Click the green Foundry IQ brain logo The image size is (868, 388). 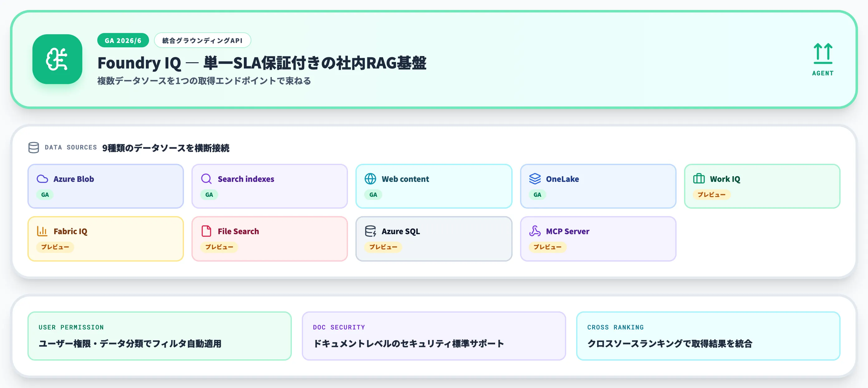(x=57, y=59)
